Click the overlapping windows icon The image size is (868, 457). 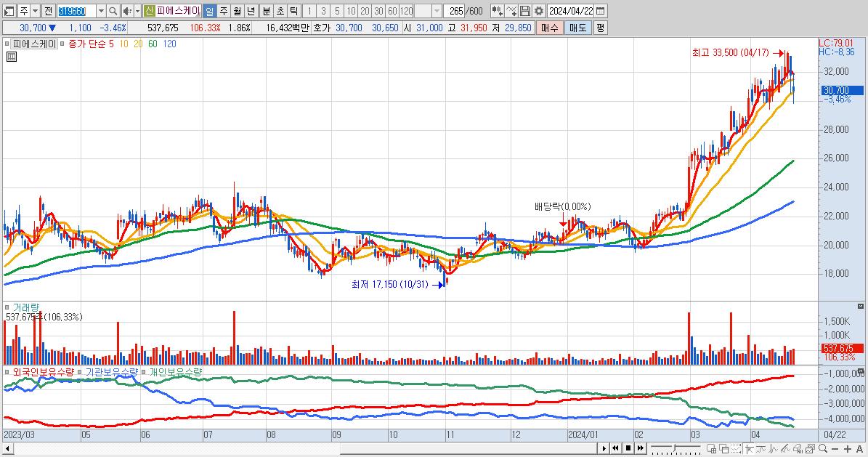pos(723,449)
